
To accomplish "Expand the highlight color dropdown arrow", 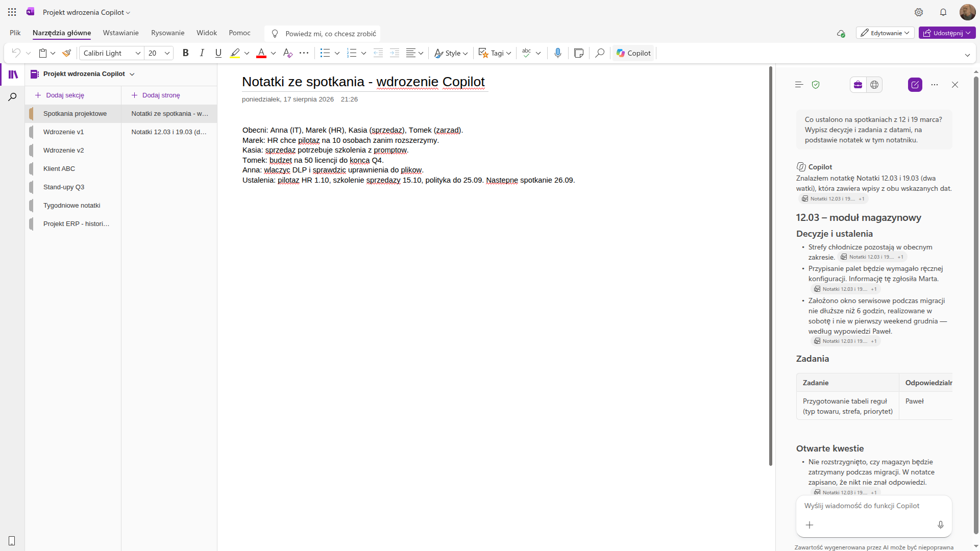I will point(247,53).
